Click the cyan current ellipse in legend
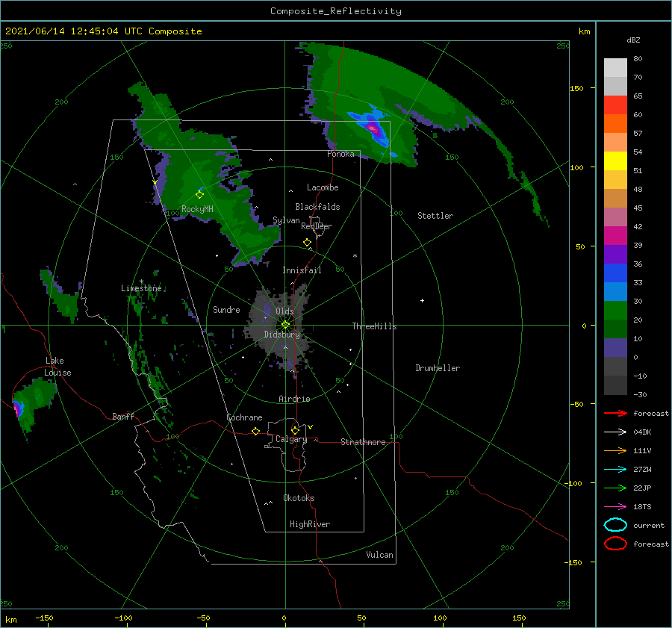This screenshot has width=672, height=628. pyautogui.click(x=615, y=525)
